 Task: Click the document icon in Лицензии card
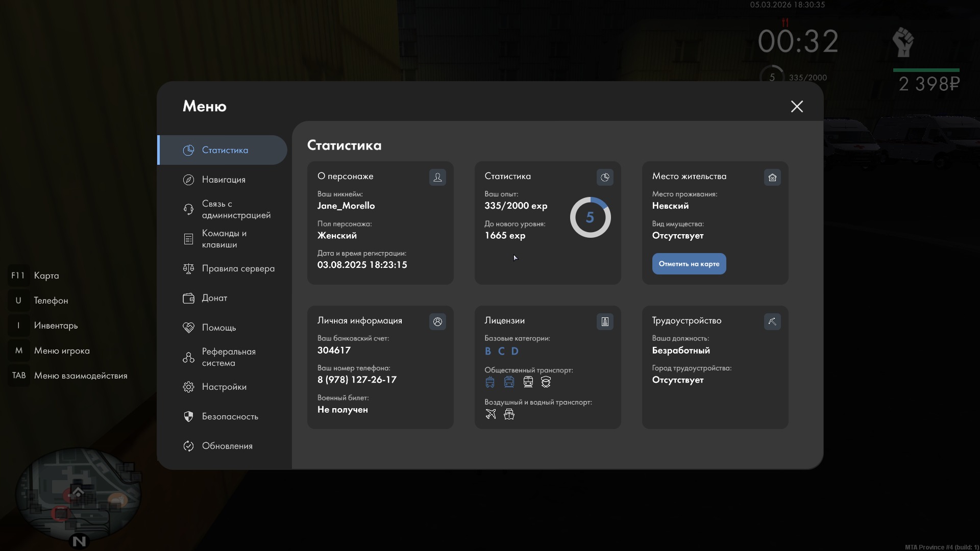click(x=605, y=321)
